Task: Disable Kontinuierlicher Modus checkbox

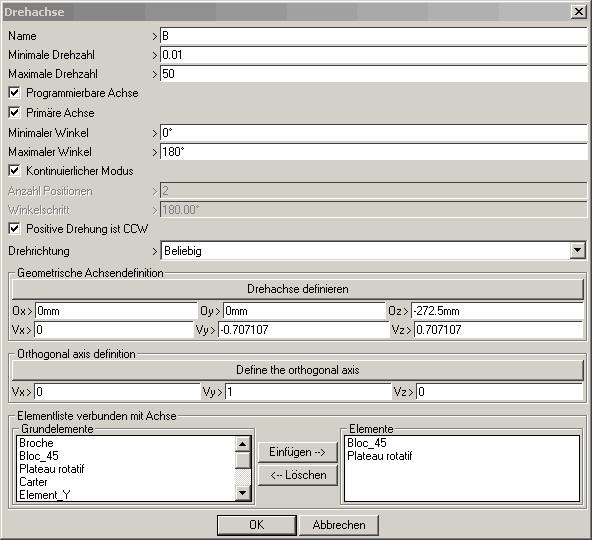Action: click(x=14, y=171)
